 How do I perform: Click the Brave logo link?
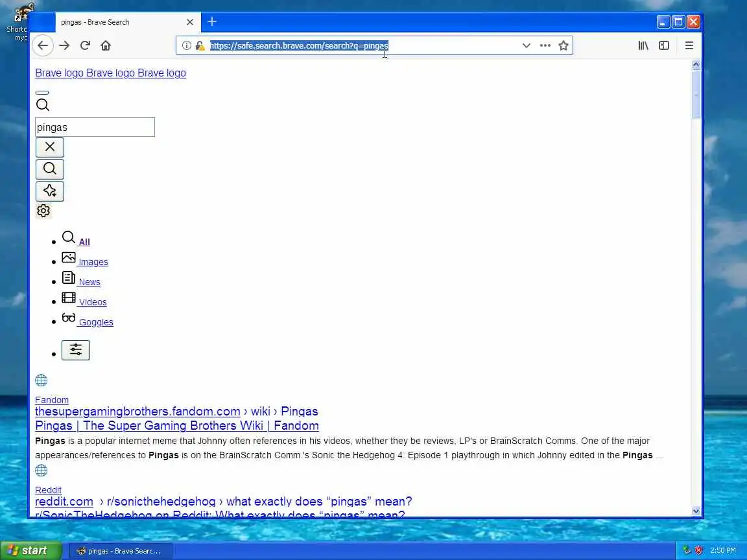pos(110,73)
